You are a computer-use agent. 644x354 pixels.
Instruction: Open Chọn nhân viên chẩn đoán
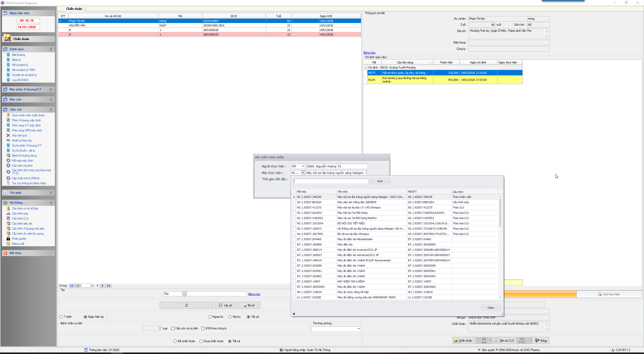[x=28, y=115]
